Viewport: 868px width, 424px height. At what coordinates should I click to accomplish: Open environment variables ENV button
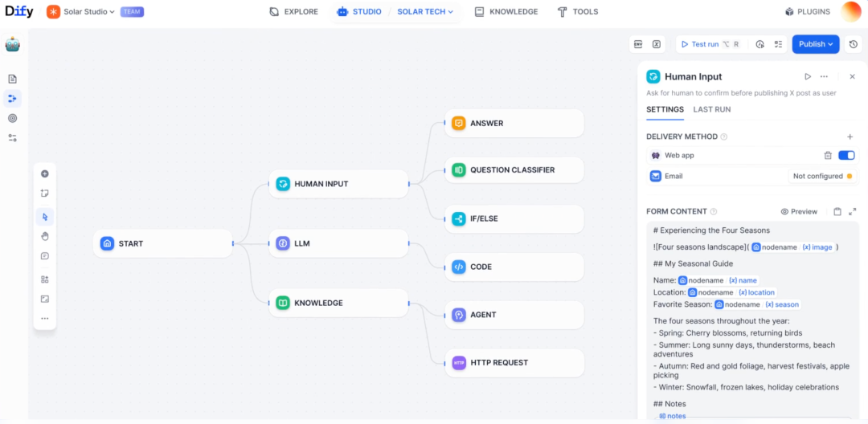(638, 44)
